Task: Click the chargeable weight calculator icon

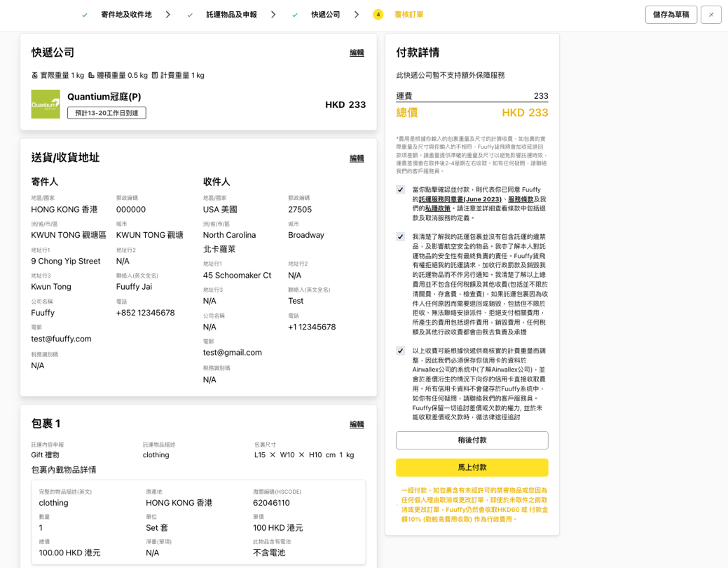Action: [x=154, y=75]
